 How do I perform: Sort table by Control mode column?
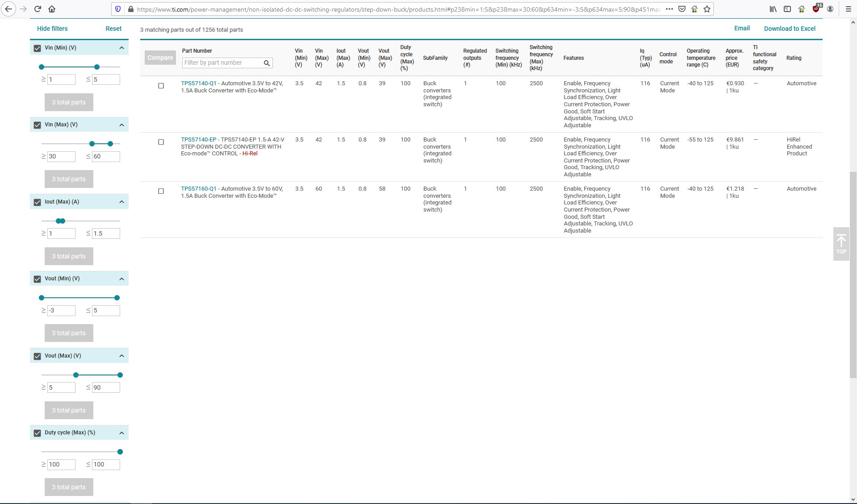[x=668, y=58]
